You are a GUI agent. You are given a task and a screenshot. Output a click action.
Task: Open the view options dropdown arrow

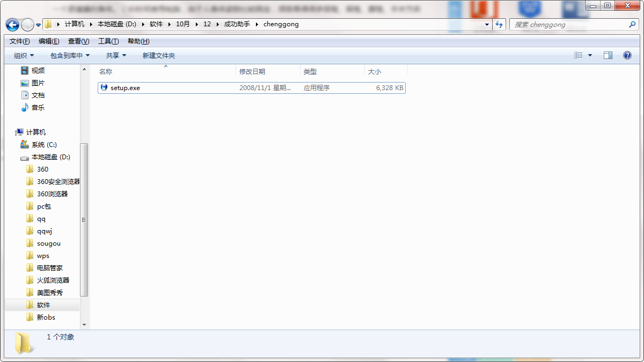click(x=590, y=55)
